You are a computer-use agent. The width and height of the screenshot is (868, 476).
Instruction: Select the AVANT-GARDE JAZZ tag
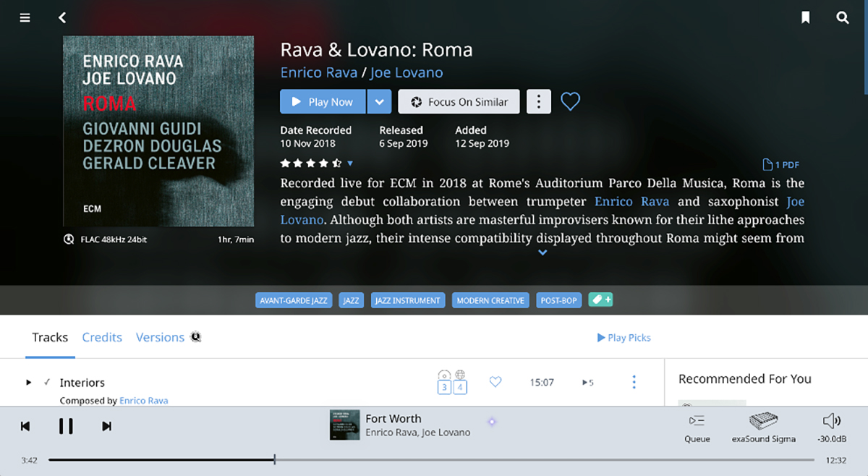coord(294,300)
